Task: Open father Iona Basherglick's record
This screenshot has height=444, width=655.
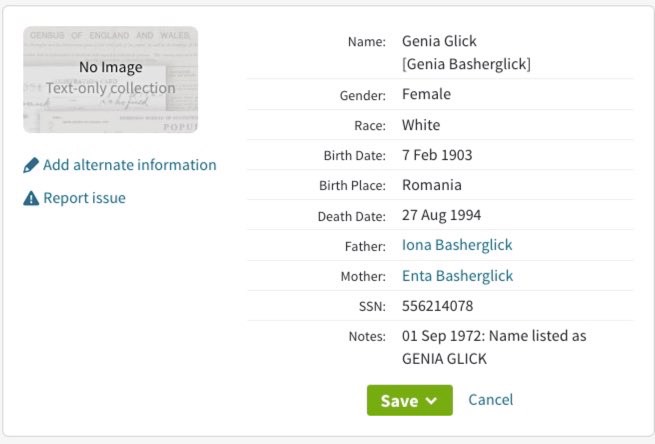Action: pyautogui.click(x=457, y=245)
